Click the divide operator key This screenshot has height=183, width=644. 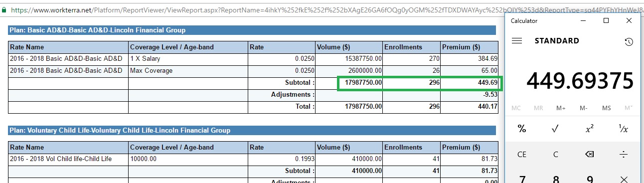623,155
